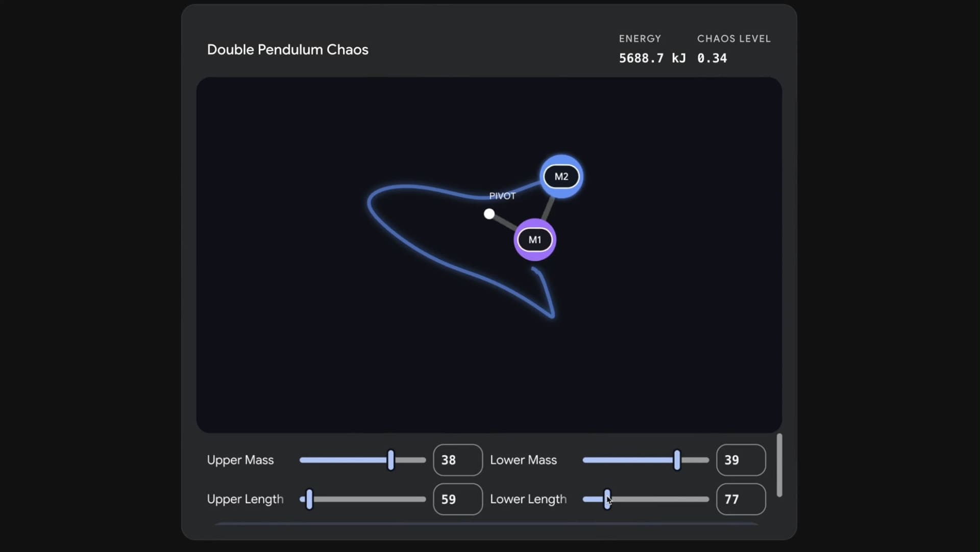The image size is (980, 552).
Task: Click the Double Pendulum Chaos title
Action: click(287, 50)
